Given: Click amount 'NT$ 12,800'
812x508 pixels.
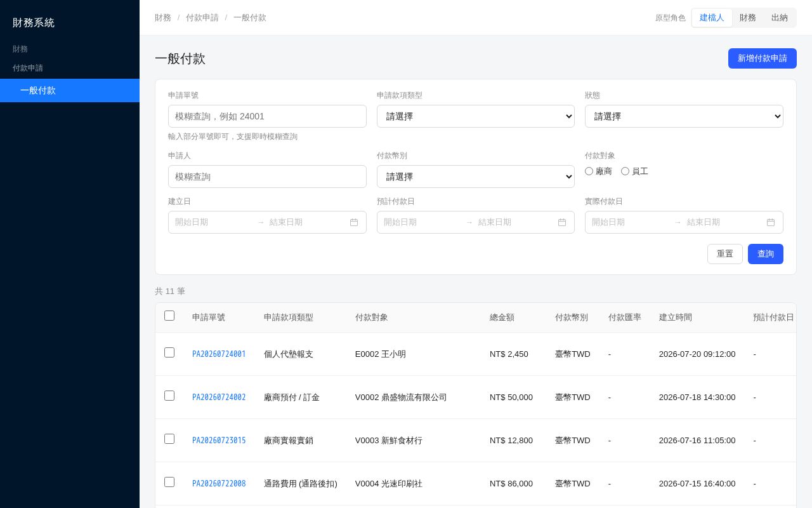Looking at the screenshot, I should pos(511,441).
